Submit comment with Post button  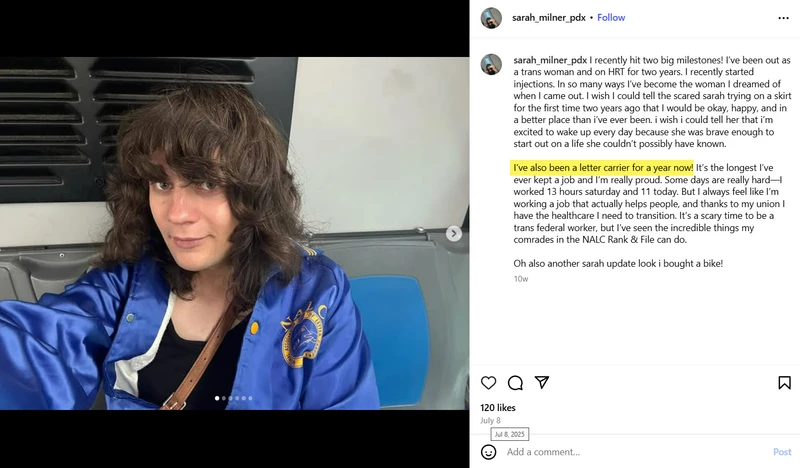[x=782, y=452]
